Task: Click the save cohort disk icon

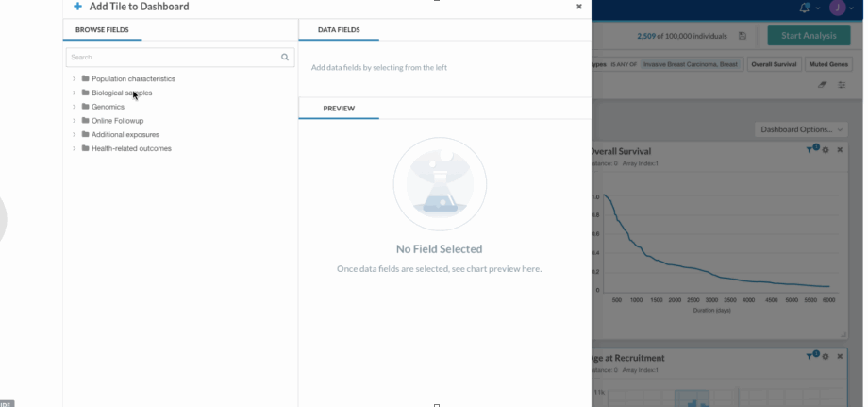Action: click(743, 36)
